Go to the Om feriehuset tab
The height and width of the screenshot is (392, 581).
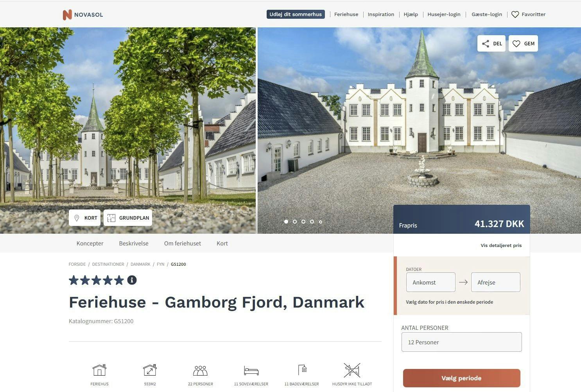click(183, 243)
